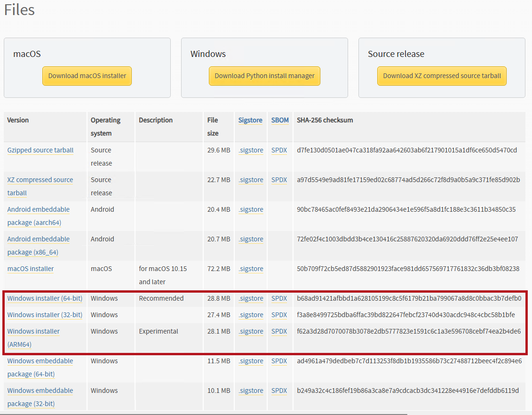Click Download XZ compressed source tarball button
The height and width of the screenshot is (415, 532).
pyautogui.click(x=442, y=76)
